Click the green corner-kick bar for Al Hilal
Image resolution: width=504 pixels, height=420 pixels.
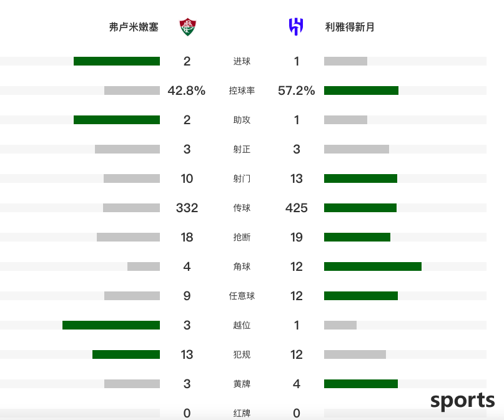(373, 266)
